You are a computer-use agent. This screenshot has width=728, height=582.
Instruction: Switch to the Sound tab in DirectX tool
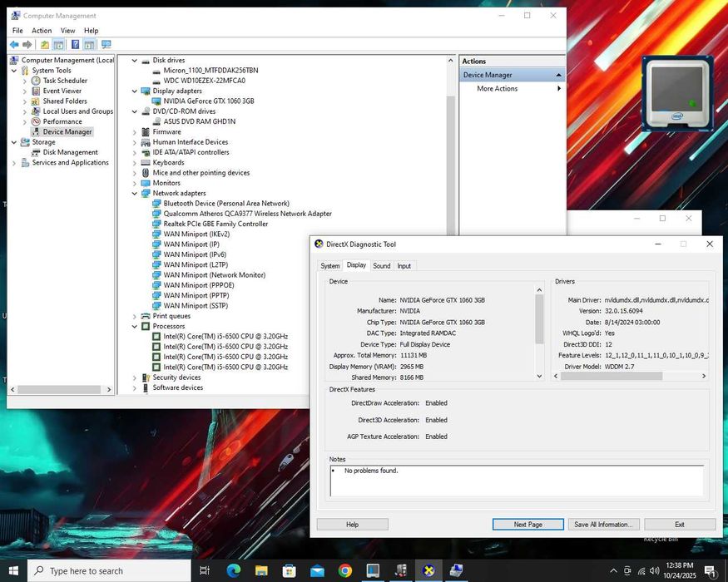(x=382, y=265)
